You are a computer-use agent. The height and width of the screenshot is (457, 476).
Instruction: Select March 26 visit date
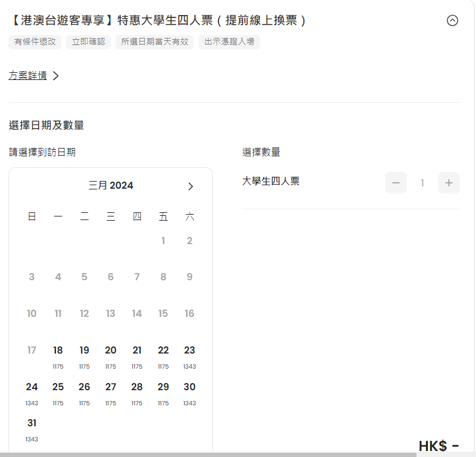pos(84,393)
